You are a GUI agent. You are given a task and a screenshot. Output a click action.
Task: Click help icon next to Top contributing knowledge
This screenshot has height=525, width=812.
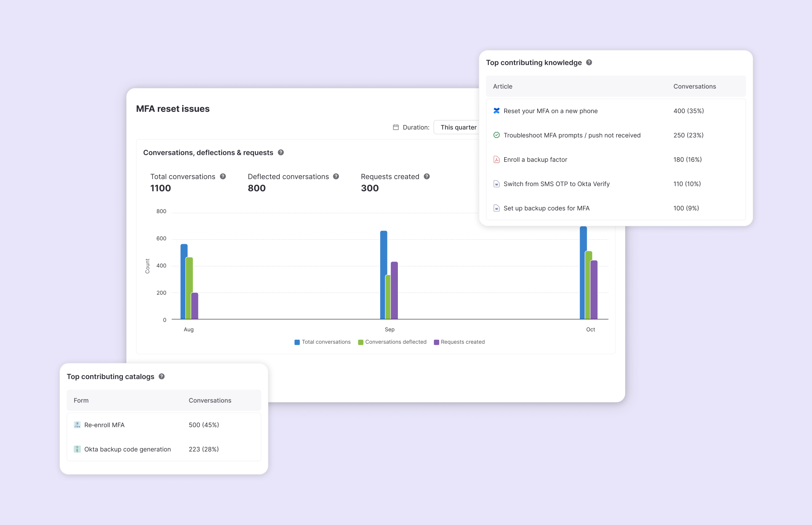(x=589, y=62)
